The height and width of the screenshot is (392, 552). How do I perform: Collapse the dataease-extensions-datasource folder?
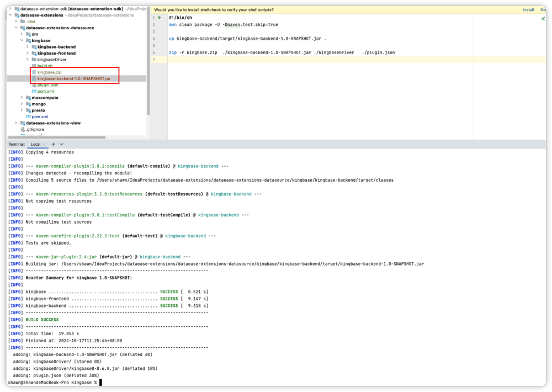pyautogui.click(x=16, y=28)
